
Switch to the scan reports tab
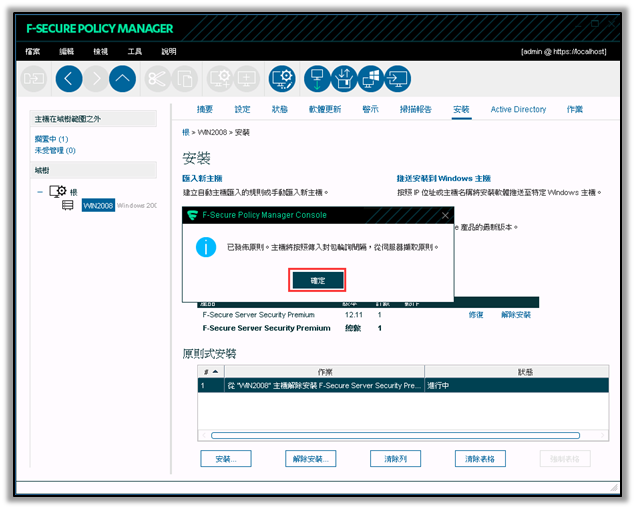pos(416,109)
